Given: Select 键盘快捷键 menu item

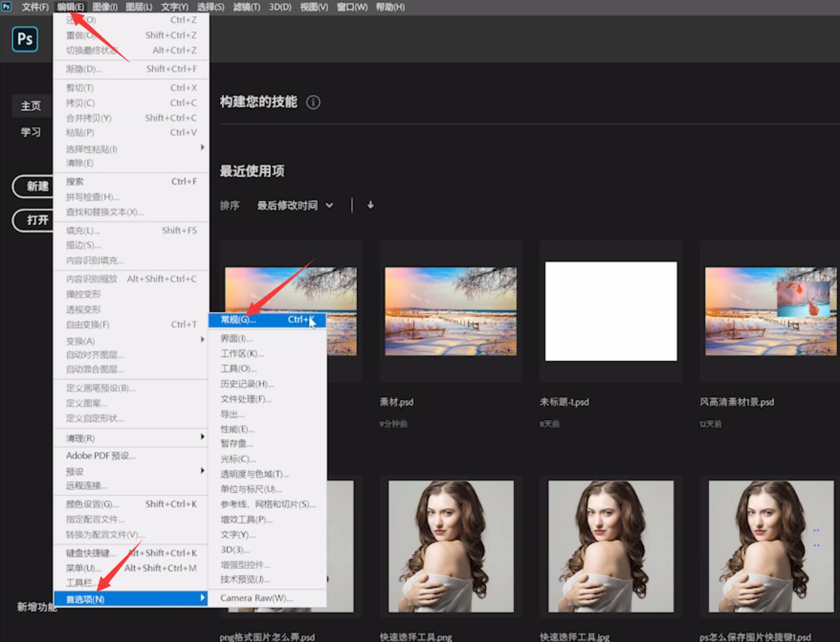Looking at the screenshot, I should point(131,553).
